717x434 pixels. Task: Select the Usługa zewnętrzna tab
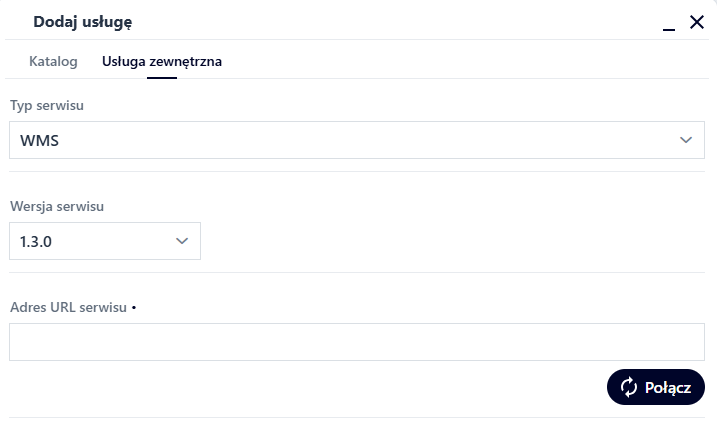pyautogui.click(x=162, y=62)
